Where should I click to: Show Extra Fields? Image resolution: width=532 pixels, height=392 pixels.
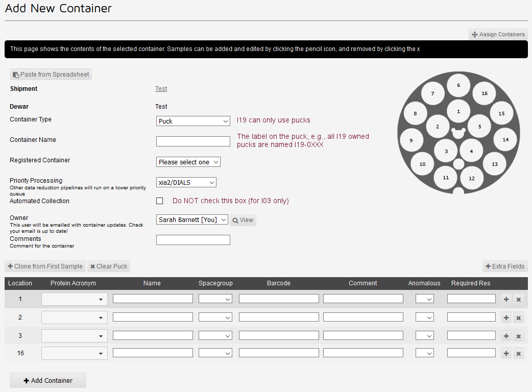click(505, 266)
